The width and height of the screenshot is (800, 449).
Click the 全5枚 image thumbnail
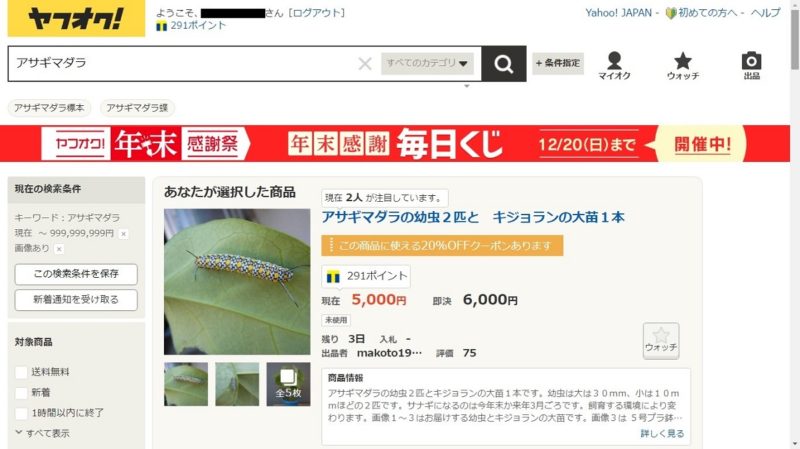click(288, 384)
